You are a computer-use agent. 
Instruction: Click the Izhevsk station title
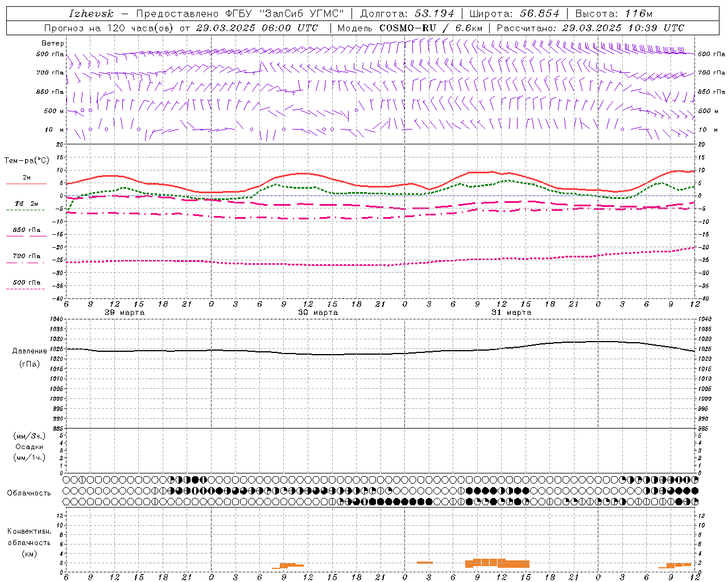(91, 14)
